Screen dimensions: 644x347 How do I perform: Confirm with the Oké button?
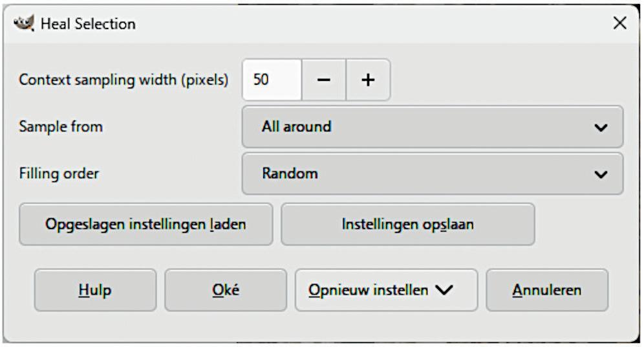pos(225,290)
